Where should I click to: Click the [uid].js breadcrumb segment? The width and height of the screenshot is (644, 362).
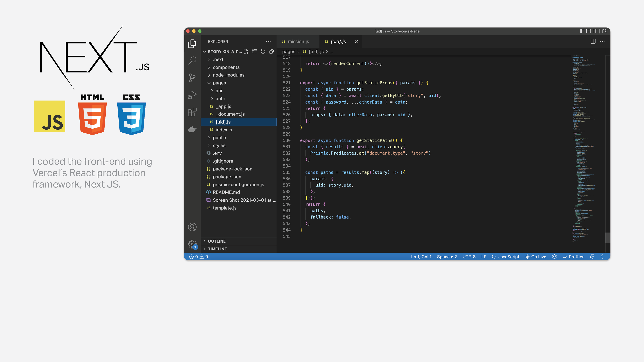point(313,52)
